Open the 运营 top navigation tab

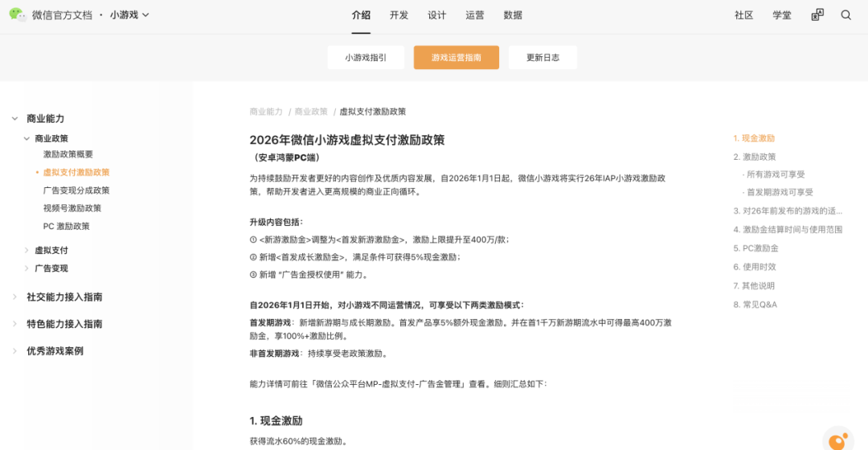[x=475, y=15]
